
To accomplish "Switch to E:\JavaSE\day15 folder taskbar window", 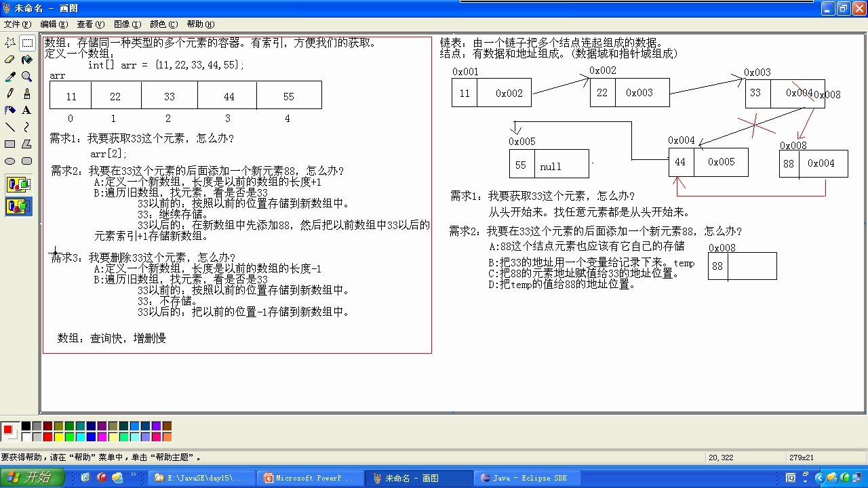I will pos(203,478).
